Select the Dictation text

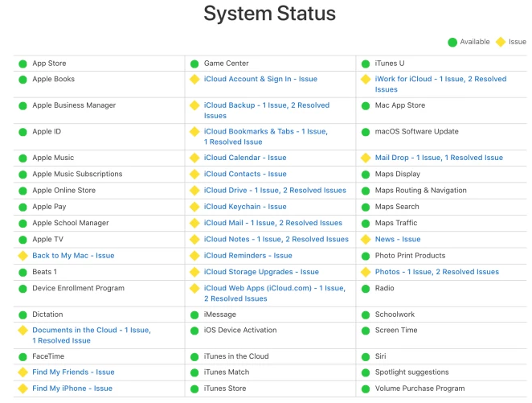[47, 315]
